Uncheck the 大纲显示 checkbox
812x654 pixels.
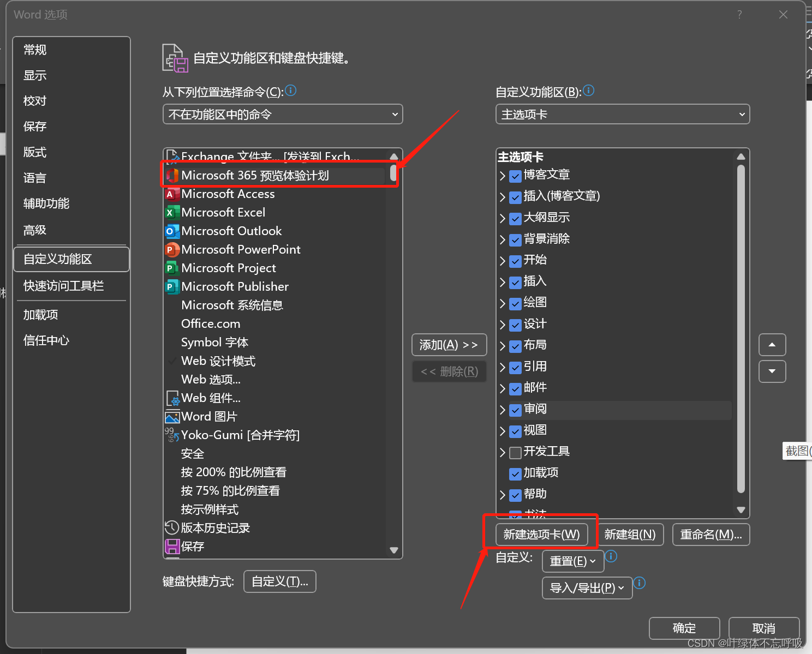tap(515, 219)
